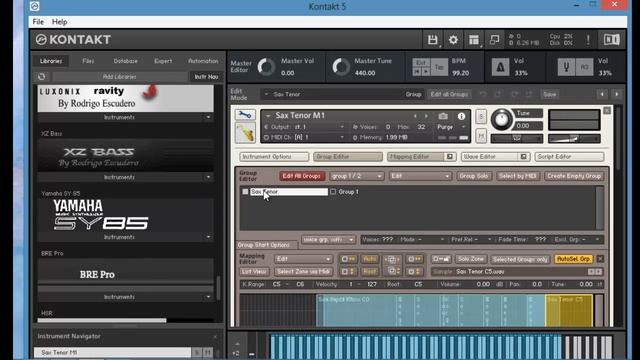
Task: Switch to the Automation browser tab
Action: (x=203, y=61)
